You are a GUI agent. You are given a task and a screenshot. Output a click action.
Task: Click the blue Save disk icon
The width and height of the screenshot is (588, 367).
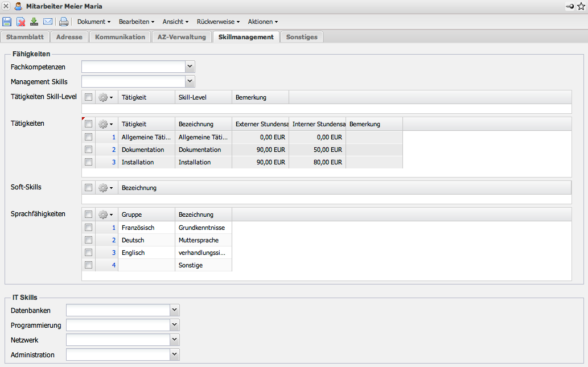point(7,22)
